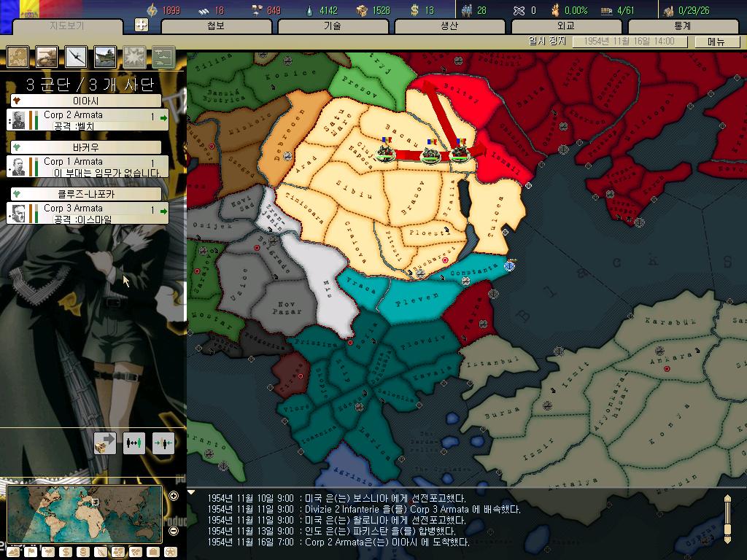The height and width of the screenshot is (560, 747).
Task: Open the 통계 statistics tab
Action: pyautogui.click(x=683, y=26)
